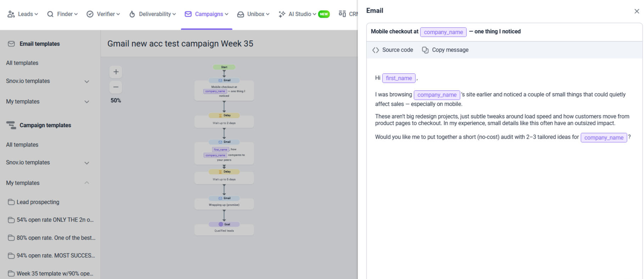Close the Email preview panel
This screenshot has height=279, width=644.
pos(637,11)
